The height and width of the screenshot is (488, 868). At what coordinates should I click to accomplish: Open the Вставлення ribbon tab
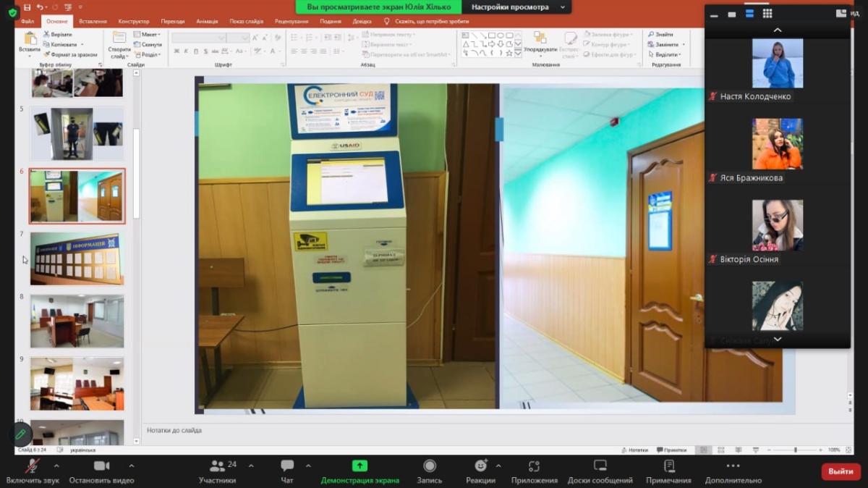93,22
